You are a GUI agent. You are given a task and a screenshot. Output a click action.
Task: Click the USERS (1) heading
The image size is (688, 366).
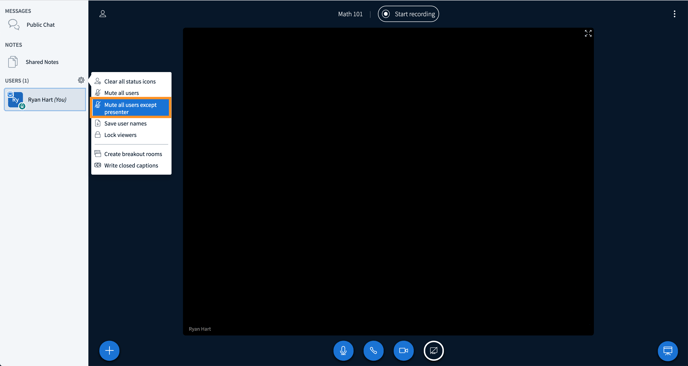(17, 81)
